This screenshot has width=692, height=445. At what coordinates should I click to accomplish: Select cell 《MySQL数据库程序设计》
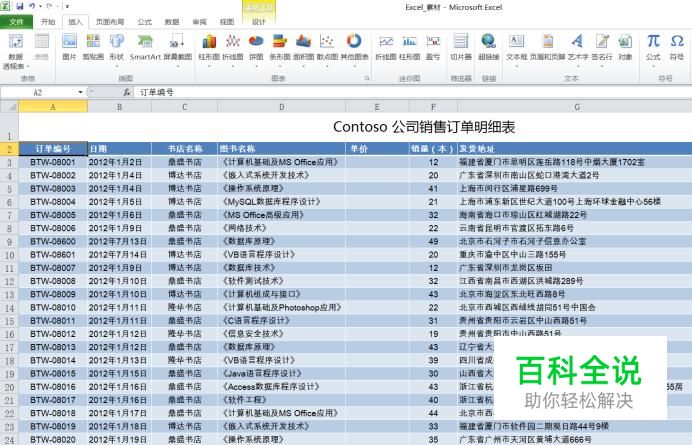282,202
